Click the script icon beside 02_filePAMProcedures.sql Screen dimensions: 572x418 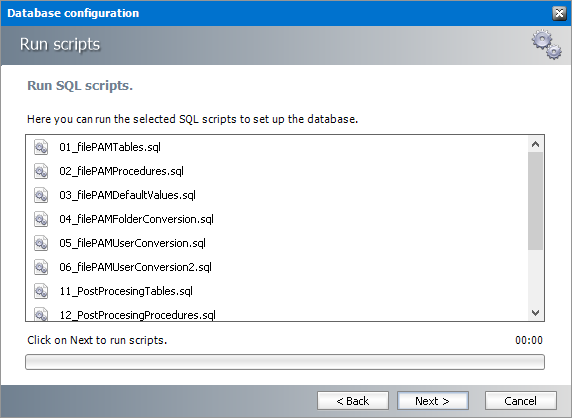[x=41, y=171]
